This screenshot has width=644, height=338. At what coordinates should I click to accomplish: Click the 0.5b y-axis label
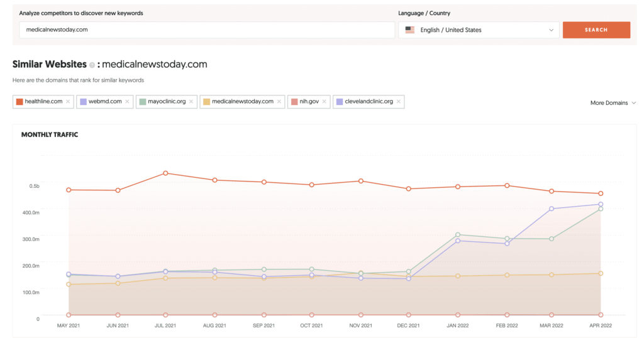(34, 186)
